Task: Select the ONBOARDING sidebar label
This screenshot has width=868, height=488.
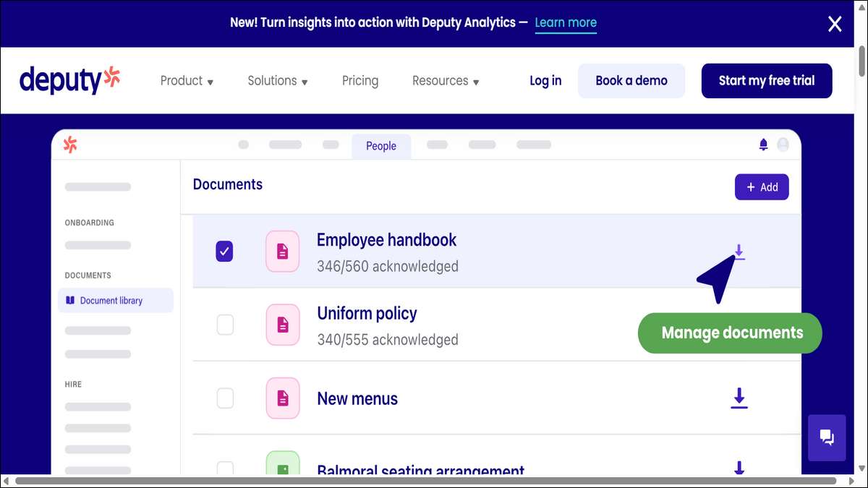Action: [90, 223]
